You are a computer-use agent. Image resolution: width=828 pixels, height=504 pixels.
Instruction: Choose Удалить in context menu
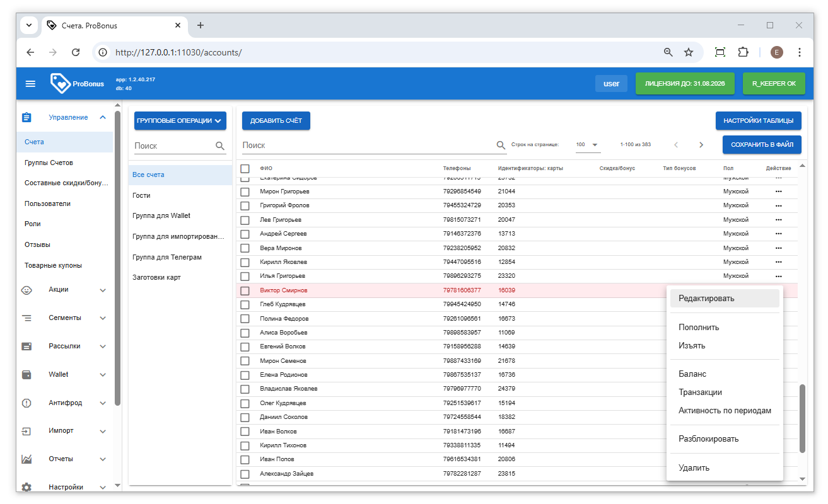pyautogui.click(x=725, y=468)
